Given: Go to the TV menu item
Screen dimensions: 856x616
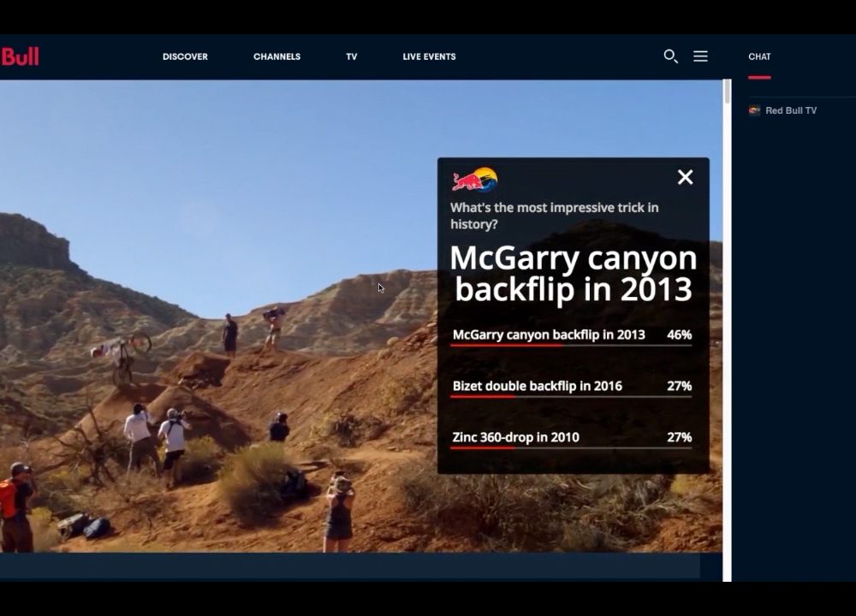Looking at the screenshot, I should [x=352, y=56].
